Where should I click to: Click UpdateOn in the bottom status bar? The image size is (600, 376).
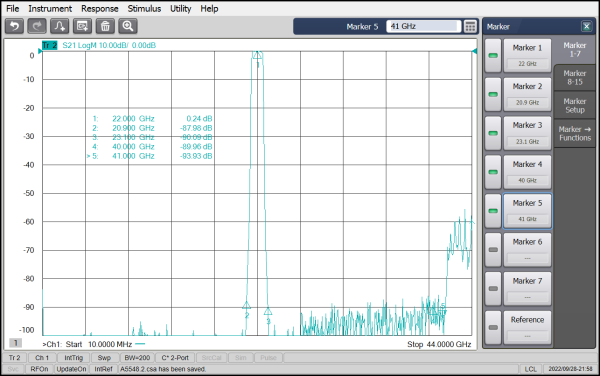coord(72,369)
